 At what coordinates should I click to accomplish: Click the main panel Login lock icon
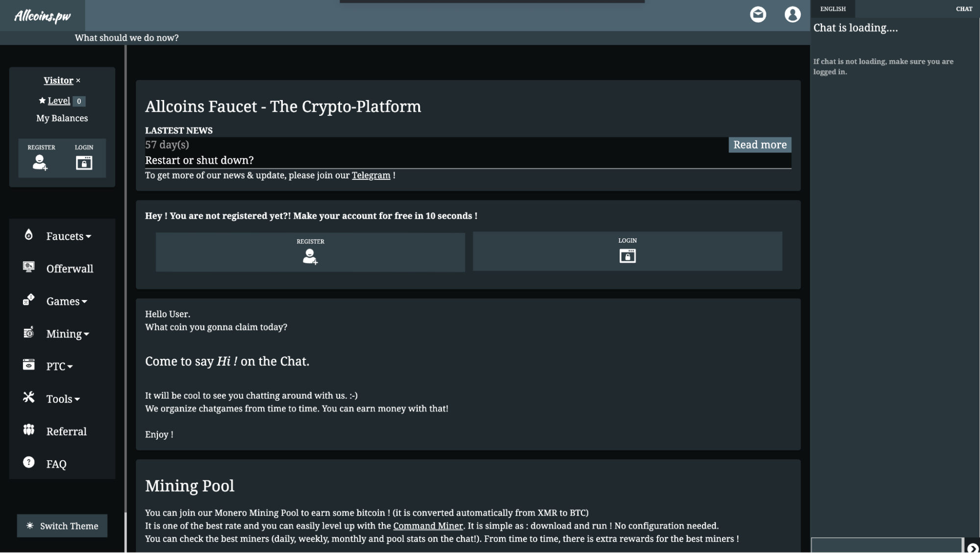click(628, 256)
